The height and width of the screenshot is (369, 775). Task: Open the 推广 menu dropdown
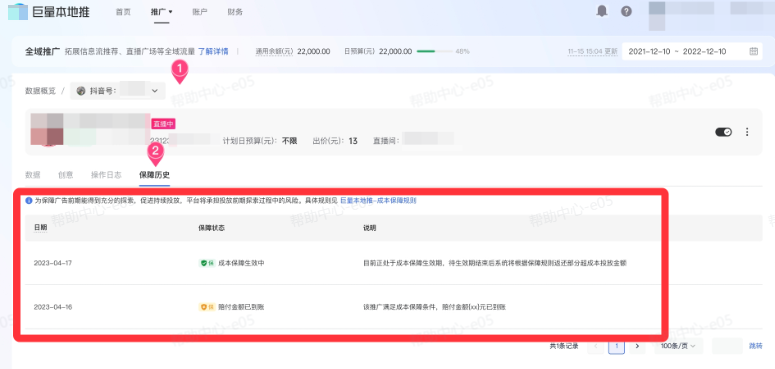pyautogui.click(x=162, y=12)
